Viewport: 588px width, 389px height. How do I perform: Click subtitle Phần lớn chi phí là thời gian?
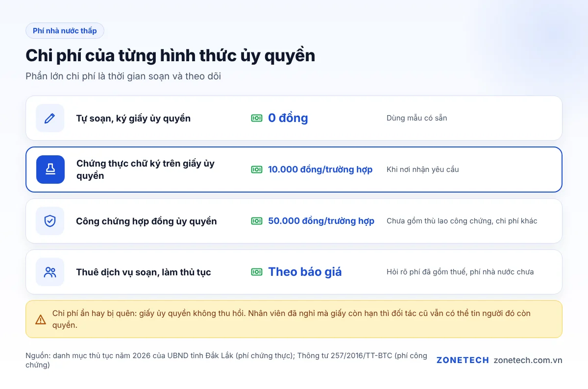coord(123,76)
